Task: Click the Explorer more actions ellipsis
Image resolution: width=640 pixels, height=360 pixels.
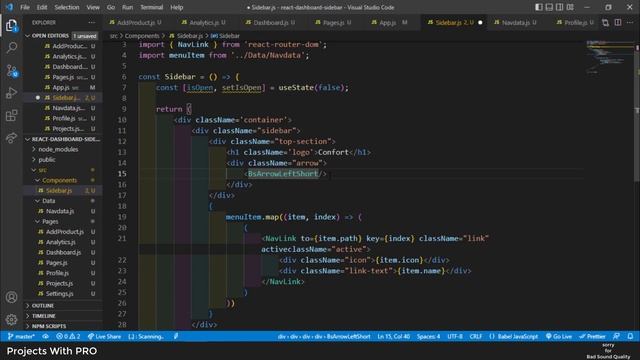Action: (91, 22)
